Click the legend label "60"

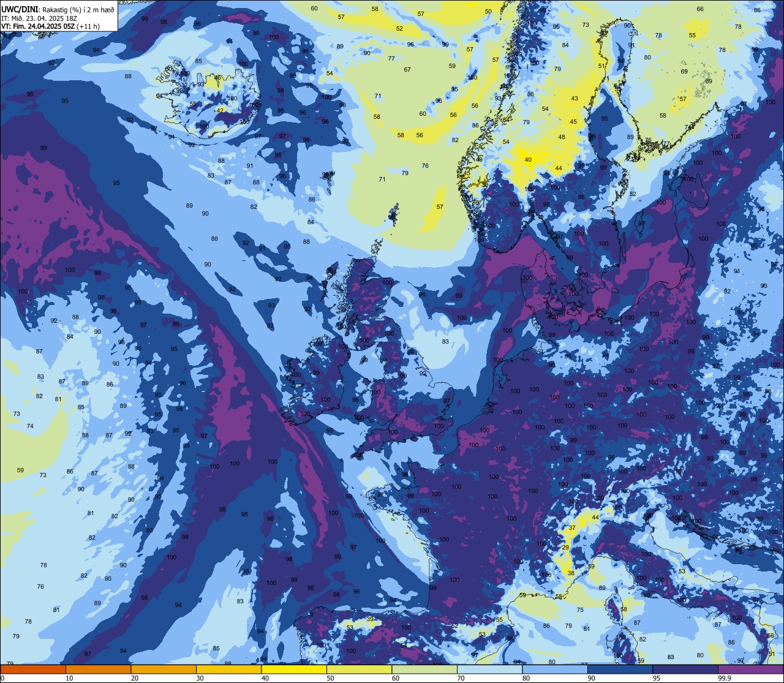point(396,678)
